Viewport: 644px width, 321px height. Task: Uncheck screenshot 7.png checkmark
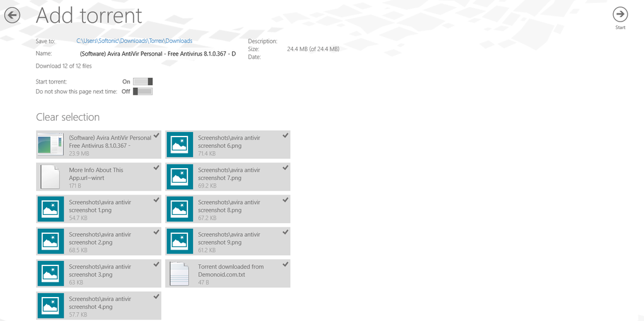tap(285, 167)
